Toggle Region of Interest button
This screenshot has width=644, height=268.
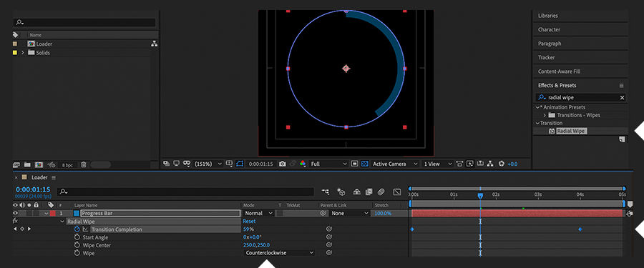(x=354, y=164)
